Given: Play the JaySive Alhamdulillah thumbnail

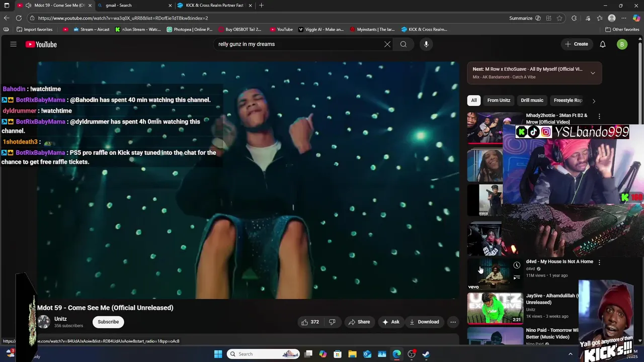Looking at the screenshot, I should [496, 308].
